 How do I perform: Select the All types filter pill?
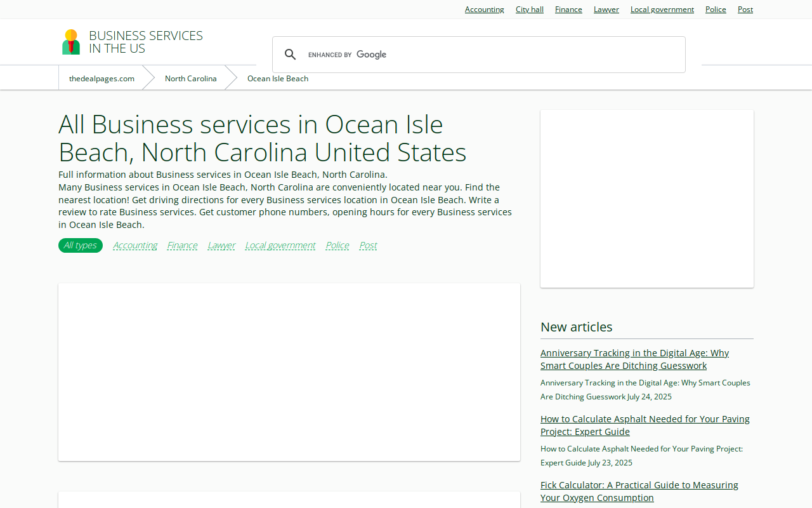click(x=81, y=245)
